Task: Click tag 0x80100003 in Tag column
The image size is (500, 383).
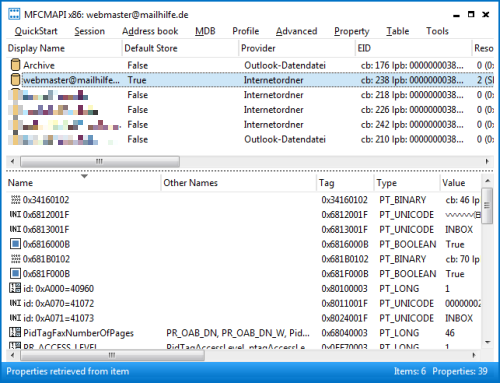Action: 344,288
